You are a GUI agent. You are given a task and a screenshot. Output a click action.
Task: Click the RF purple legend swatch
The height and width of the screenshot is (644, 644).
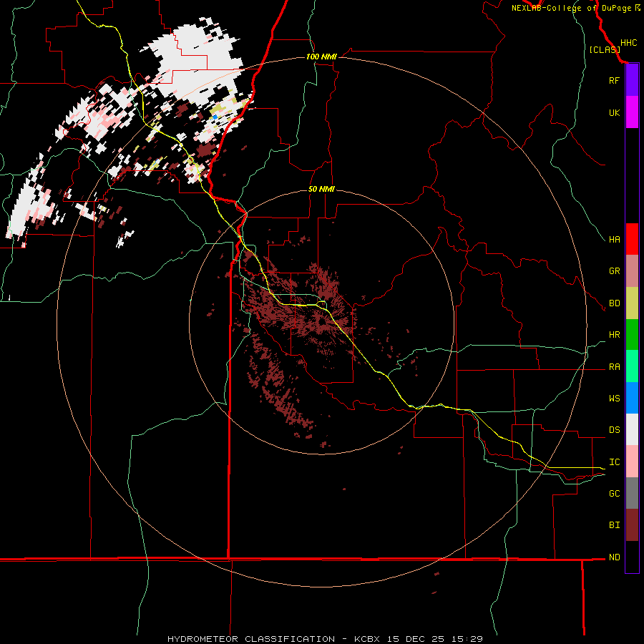[x=632, y=80]
